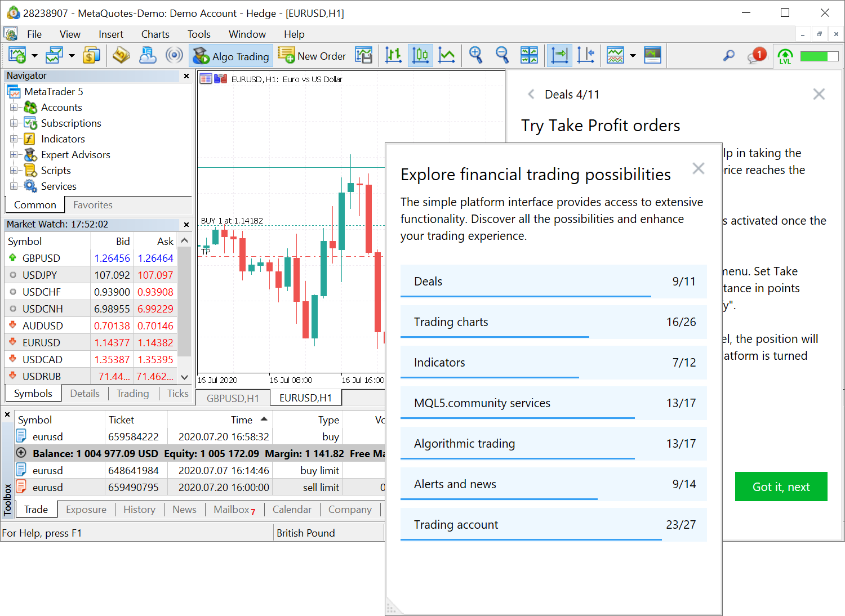This screenshot has width=845, height=616.
Task: Toggle Algo Trading on or off
Action: click(232, 56)
